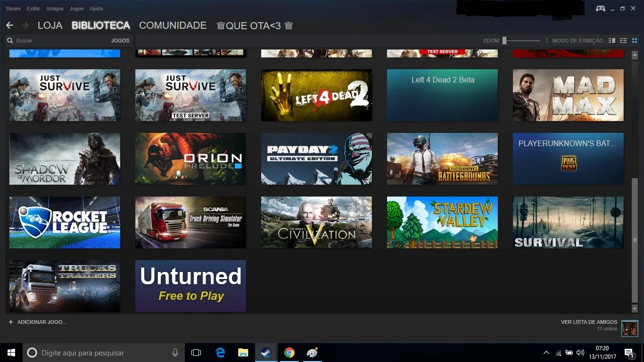The image size is (644, 362).
Task: Click scrollbar up arrow
Action: click(635, 55)
